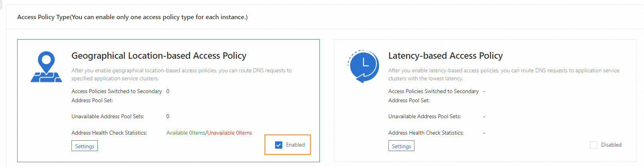Click the green 'Available 0Items' text
The width and height of the screenshot is (644, 167).
[186, 133]
